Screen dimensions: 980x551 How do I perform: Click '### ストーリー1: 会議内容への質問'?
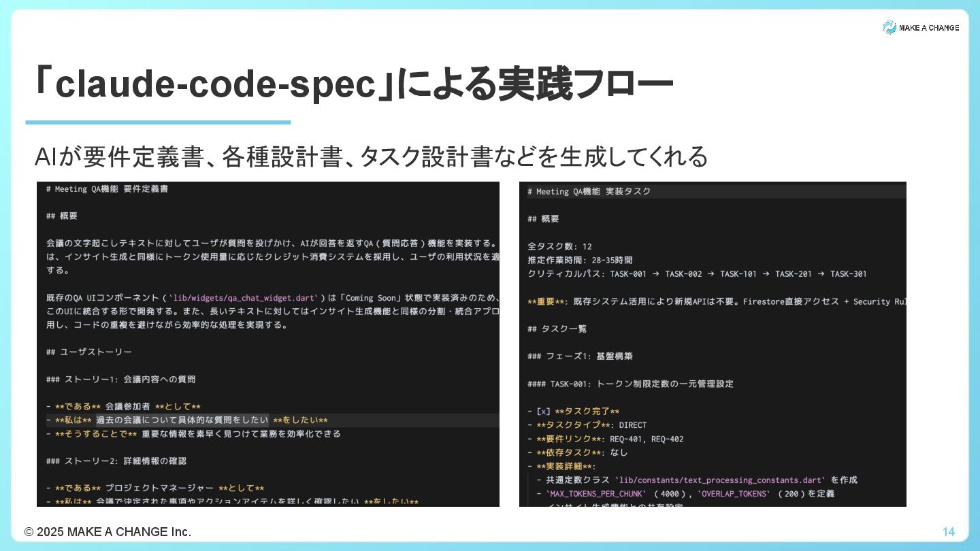click(120, 379)
